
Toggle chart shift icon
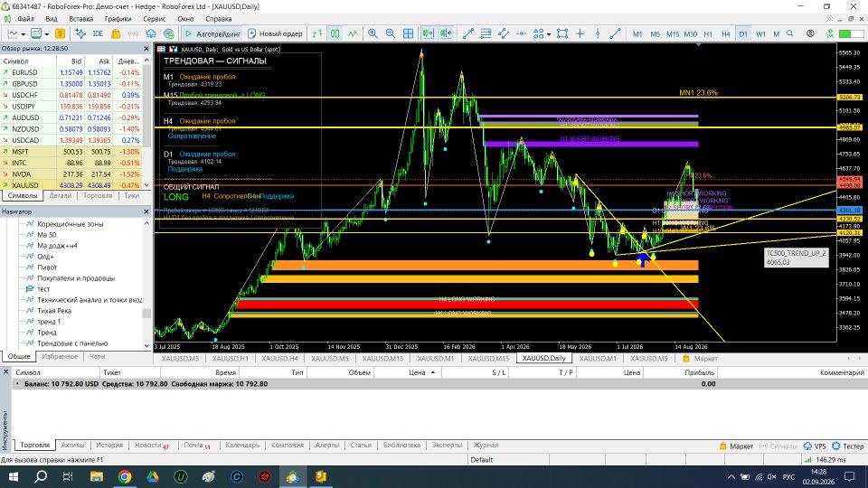[x=446, y=33]
